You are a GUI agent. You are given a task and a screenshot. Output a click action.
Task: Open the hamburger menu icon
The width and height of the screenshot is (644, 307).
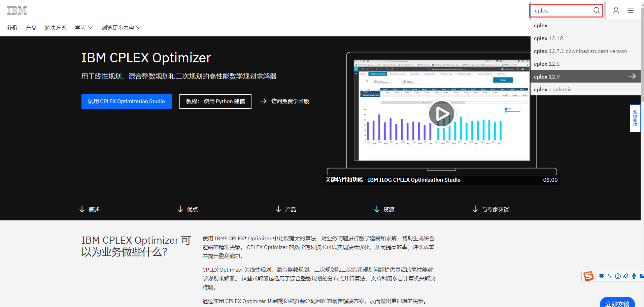[630, 10]
